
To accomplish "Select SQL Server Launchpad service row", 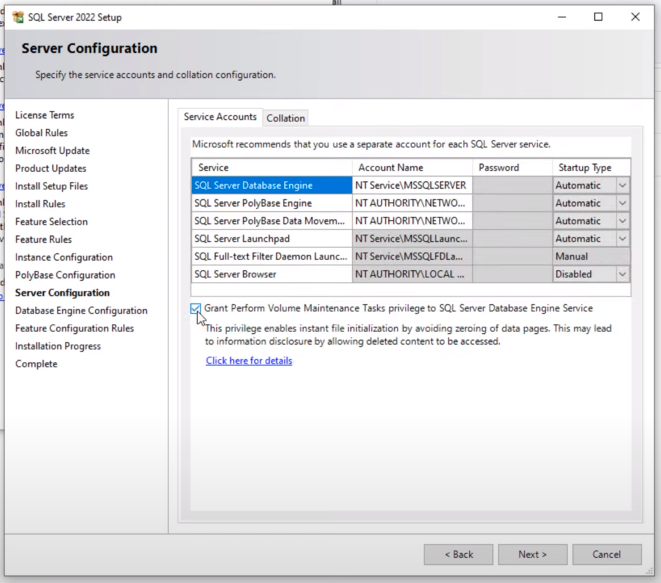I will [271, 239].
